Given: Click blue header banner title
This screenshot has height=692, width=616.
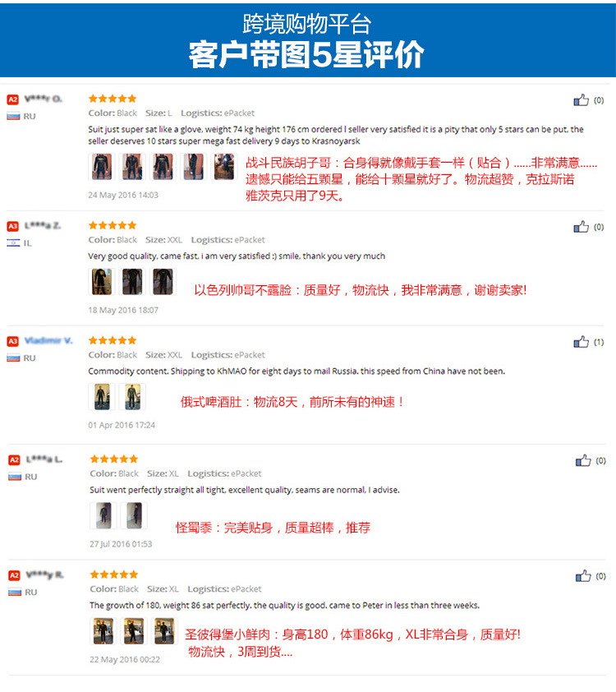Looking at the screenshot, I should point(307,41).
